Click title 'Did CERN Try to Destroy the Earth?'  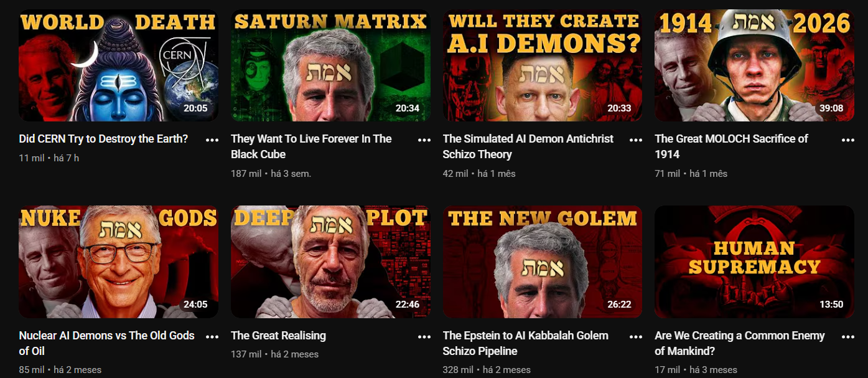tap(103, 139)
